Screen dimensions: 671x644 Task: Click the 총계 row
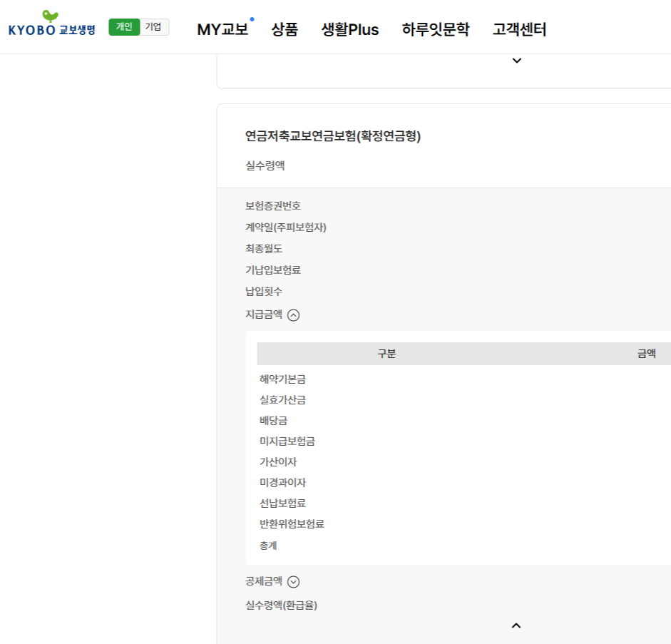pos(268,546)
